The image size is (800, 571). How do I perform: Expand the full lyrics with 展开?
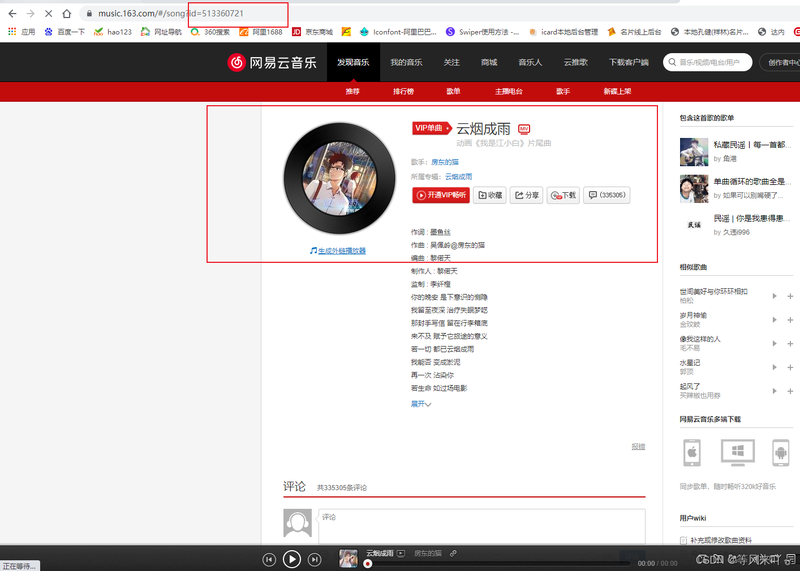(x=421, y=404)
